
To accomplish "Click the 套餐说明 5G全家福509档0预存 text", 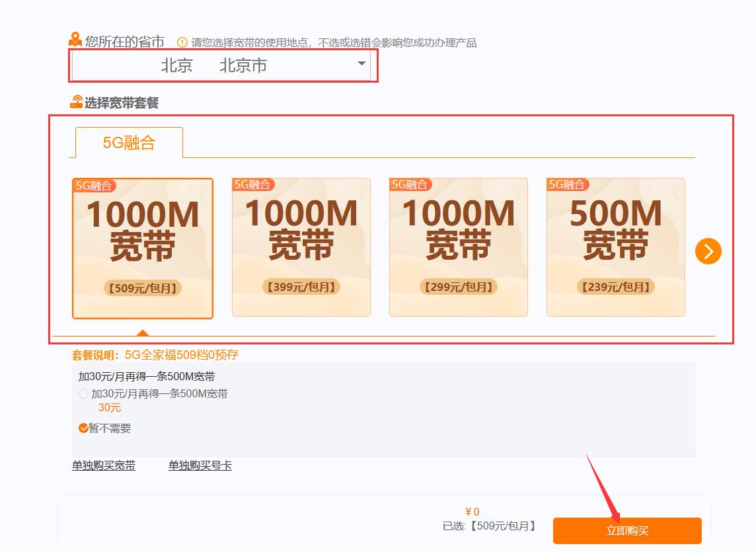I will 155,355.
